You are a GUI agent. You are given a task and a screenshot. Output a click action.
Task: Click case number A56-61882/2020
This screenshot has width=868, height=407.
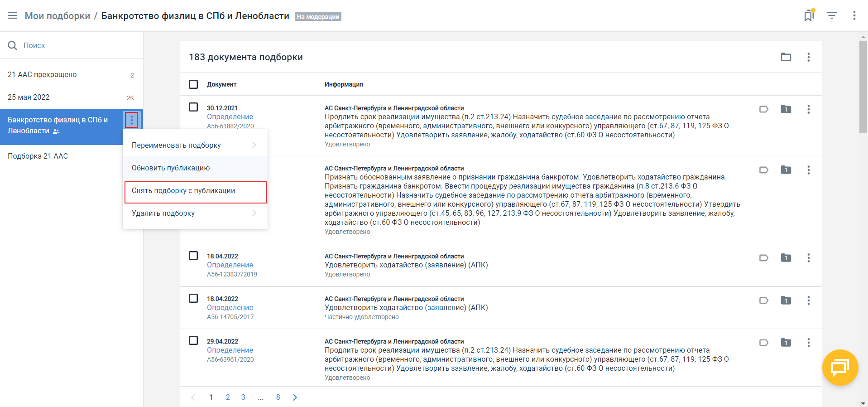point(230,126)
